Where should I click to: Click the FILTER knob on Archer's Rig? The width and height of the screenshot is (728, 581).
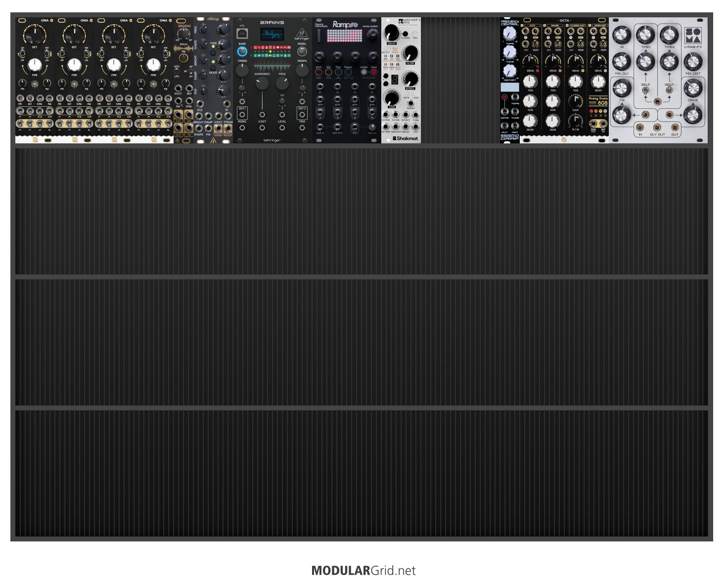[x=410, y=53]
